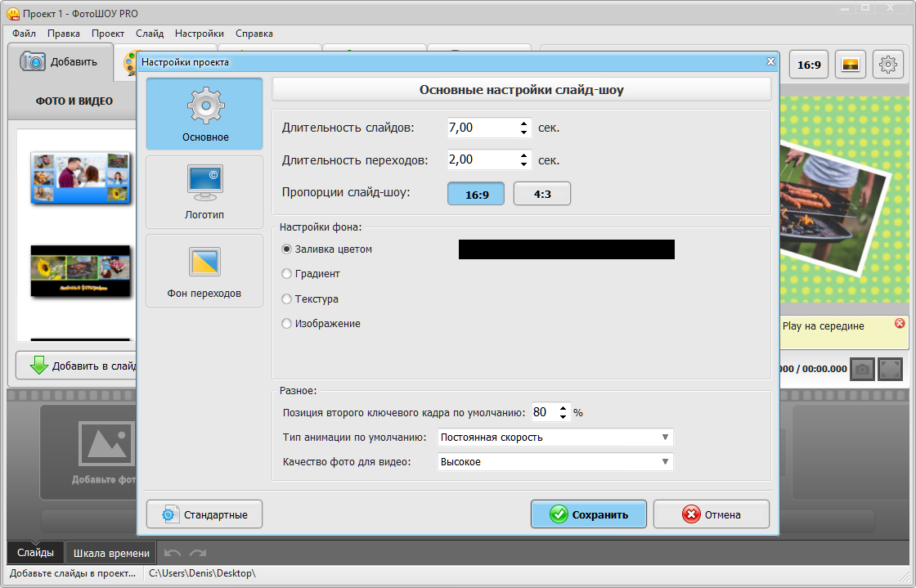The width and height of the screenshot is (916, 588).
Task: Click the keyframe position 80 field
Action: pyautogui.click(x=545, y=412)
